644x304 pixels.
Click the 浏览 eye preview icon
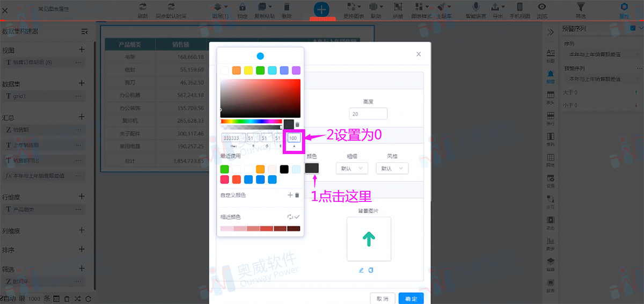542,7
